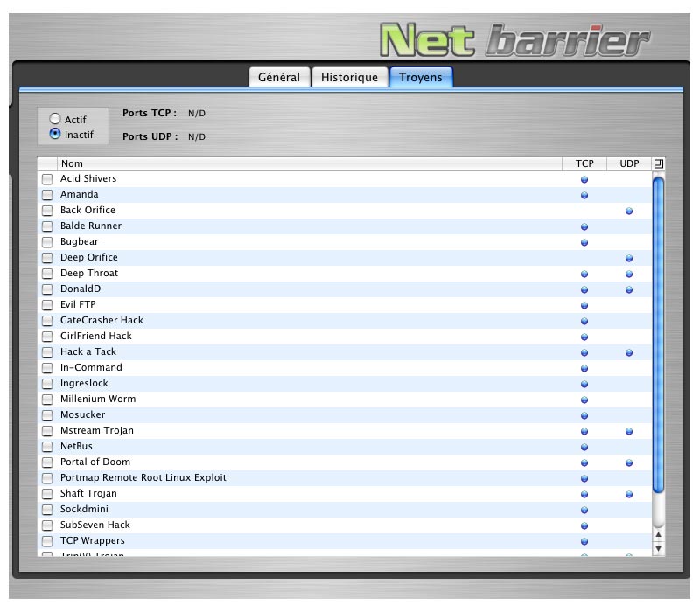700x612 pixels.
Task: Tick the Amanda checkbox
Action: (47, 195)
